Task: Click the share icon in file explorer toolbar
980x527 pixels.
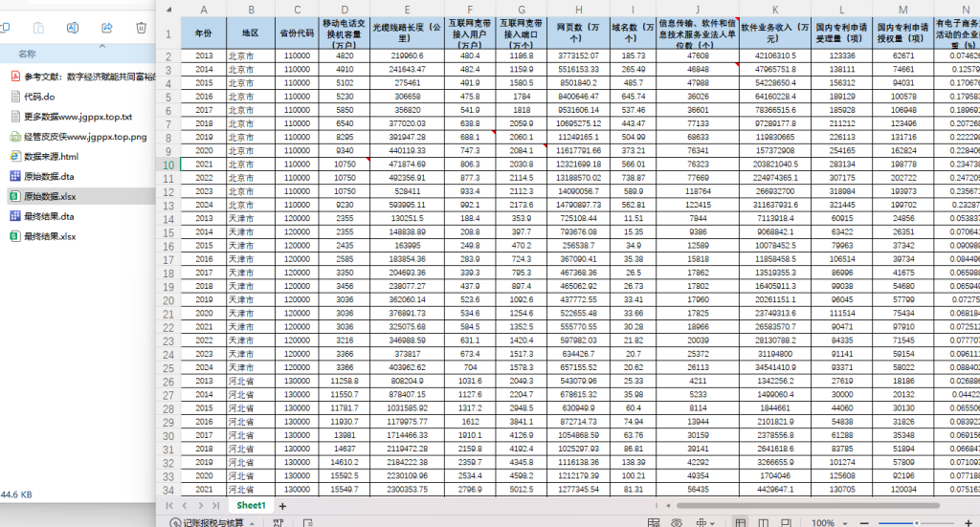Action: pos(107,28)
